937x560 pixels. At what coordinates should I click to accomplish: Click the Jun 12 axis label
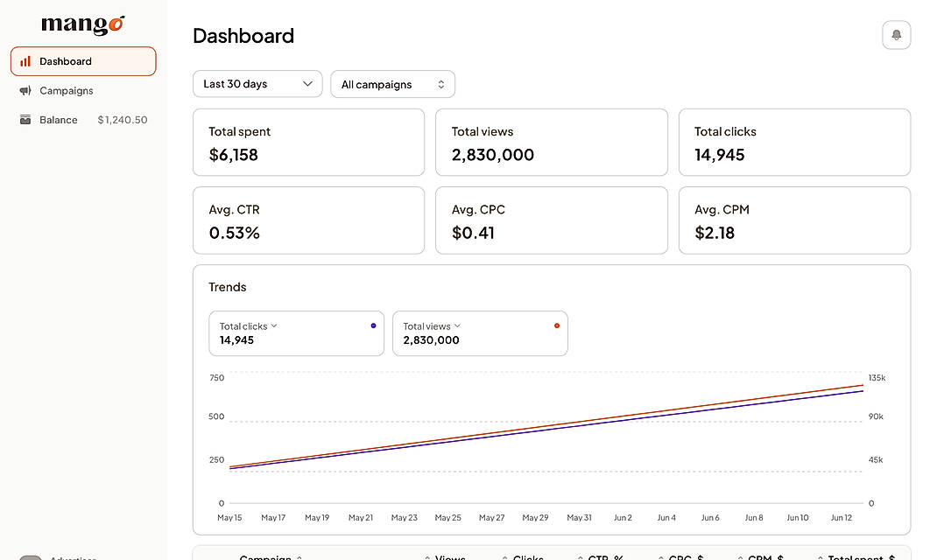coord(842,518)
